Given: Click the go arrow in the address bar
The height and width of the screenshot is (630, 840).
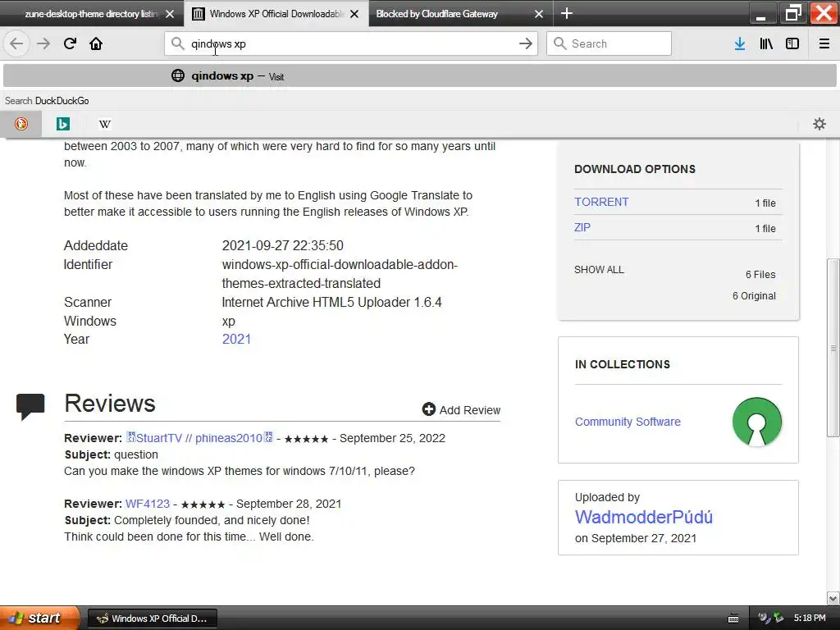Looking at the screenshot, I should point(526,43).
